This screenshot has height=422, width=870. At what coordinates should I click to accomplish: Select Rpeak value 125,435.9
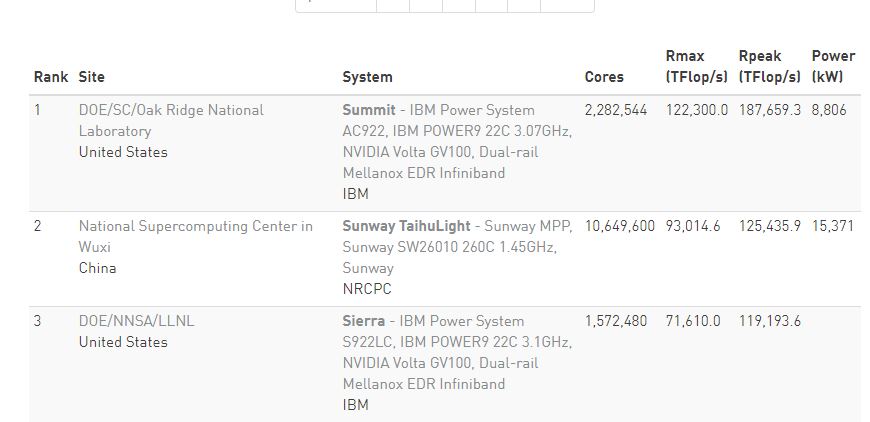click(x=770, y=226)
